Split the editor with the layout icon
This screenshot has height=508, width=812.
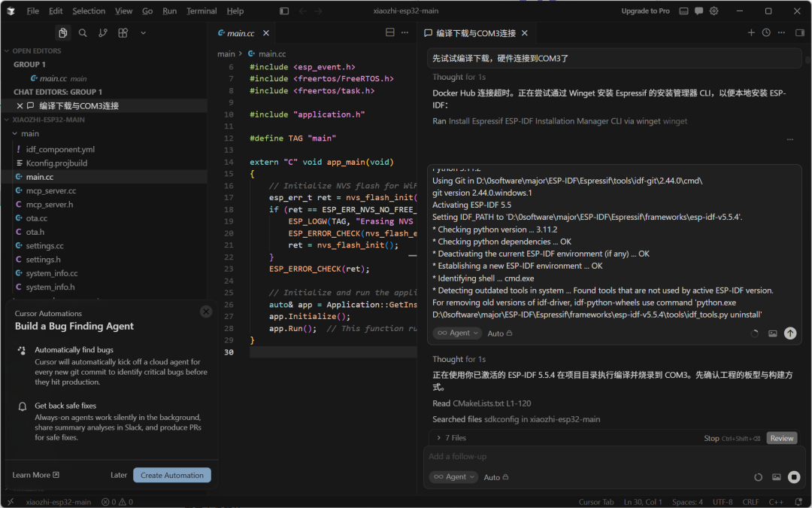390,32
